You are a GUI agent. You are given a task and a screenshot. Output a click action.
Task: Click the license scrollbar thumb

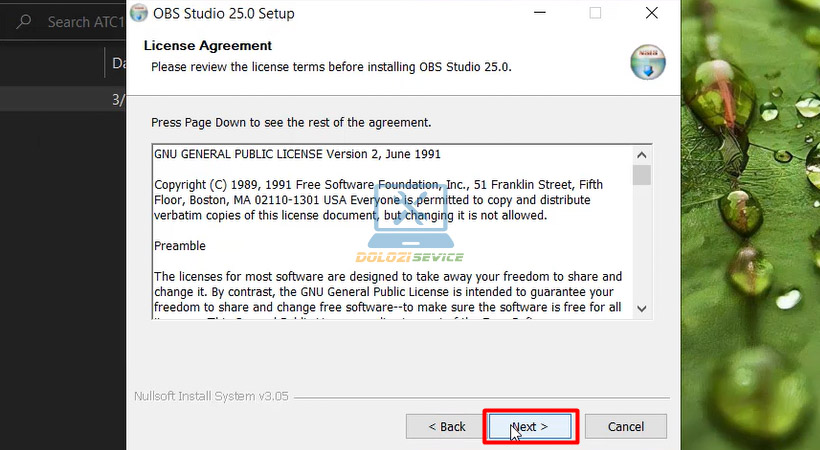pos(642,175)
